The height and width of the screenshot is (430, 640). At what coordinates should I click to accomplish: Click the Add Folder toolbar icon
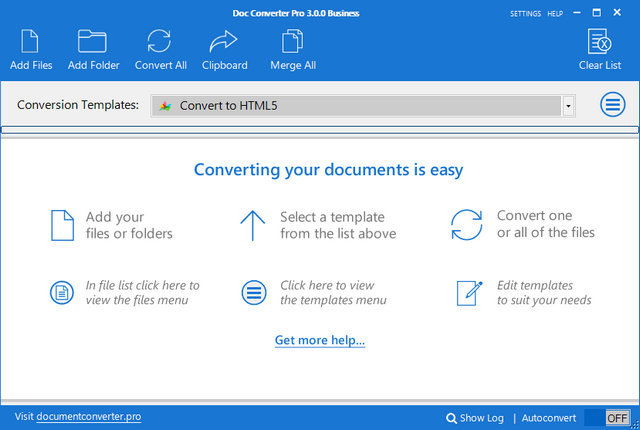[x=93, y=42]
